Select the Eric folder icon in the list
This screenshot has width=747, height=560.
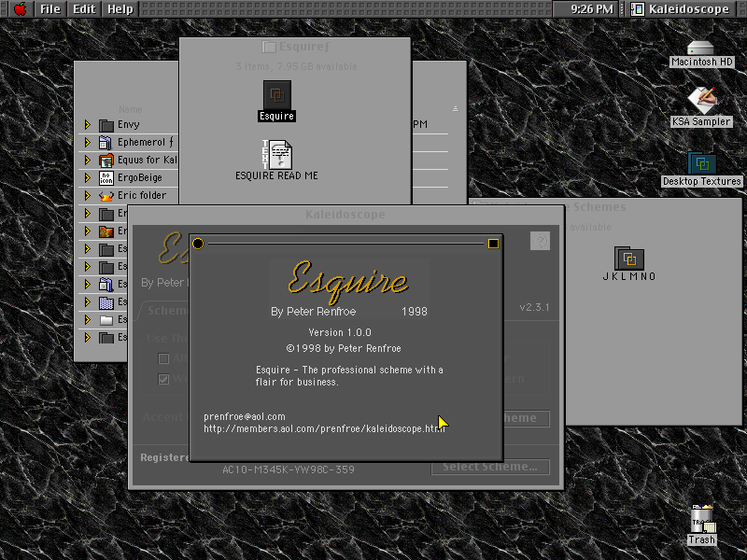pos(106,196)
